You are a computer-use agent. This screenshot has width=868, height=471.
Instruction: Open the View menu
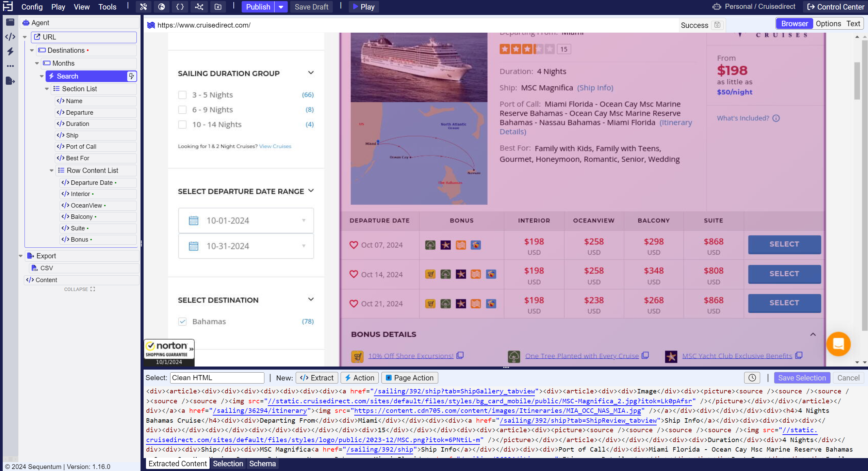click(82, 7)
